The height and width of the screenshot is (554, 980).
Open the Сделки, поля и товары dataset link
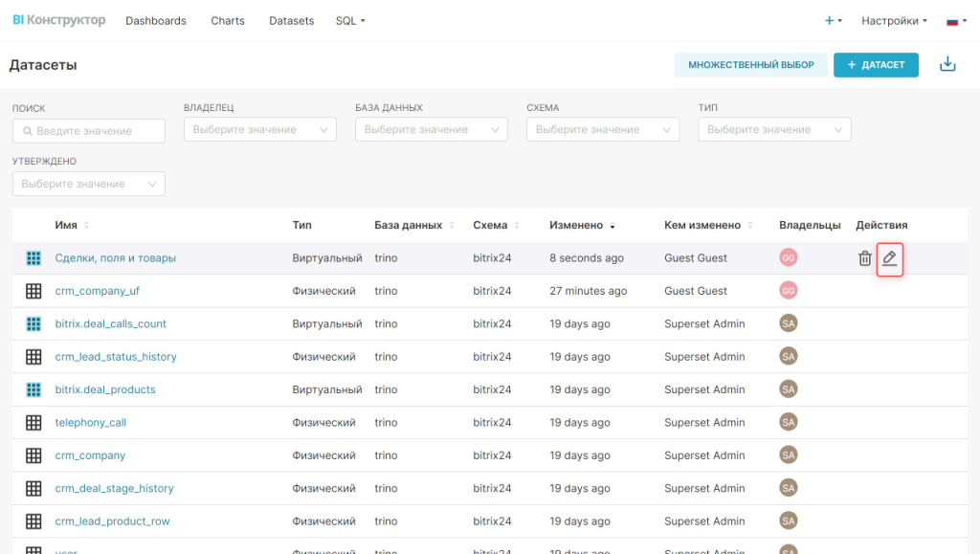116,258
